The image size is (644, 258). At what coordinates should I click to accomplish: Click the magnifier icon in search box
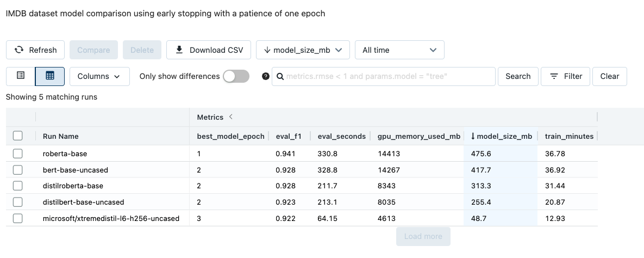pos(280,76)
